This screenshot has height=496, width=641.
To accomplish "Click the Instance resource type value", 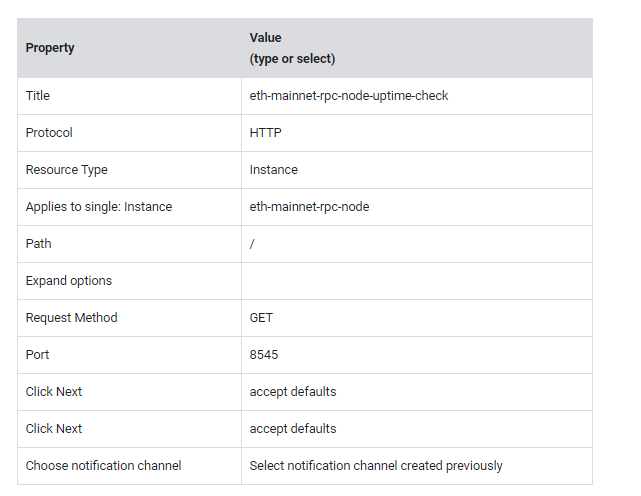I will point(273,170).
